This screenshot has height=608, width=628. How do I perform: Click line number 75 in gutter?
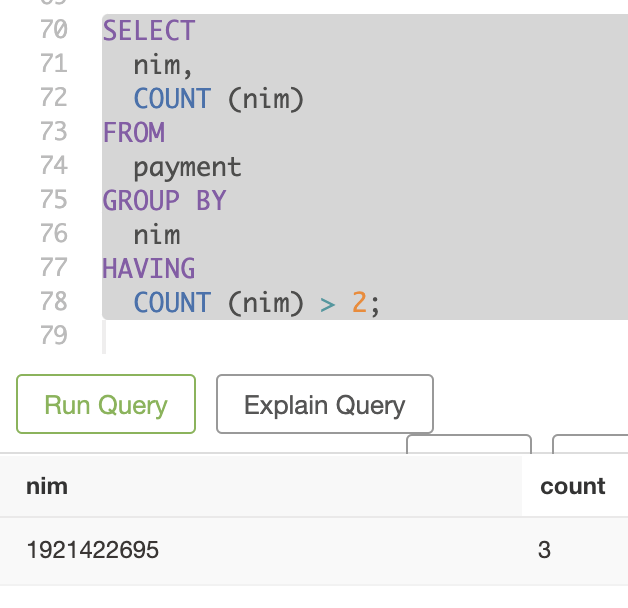tap(53, 200)
